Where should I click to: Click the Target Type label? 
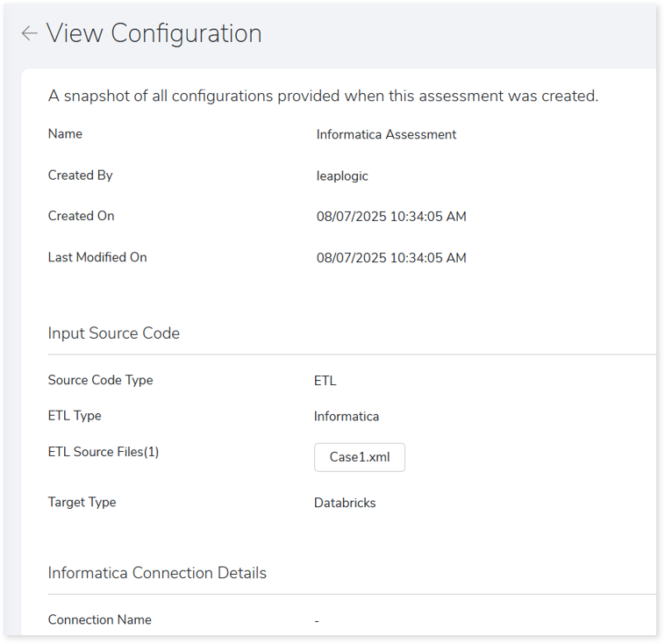[82, 503]
